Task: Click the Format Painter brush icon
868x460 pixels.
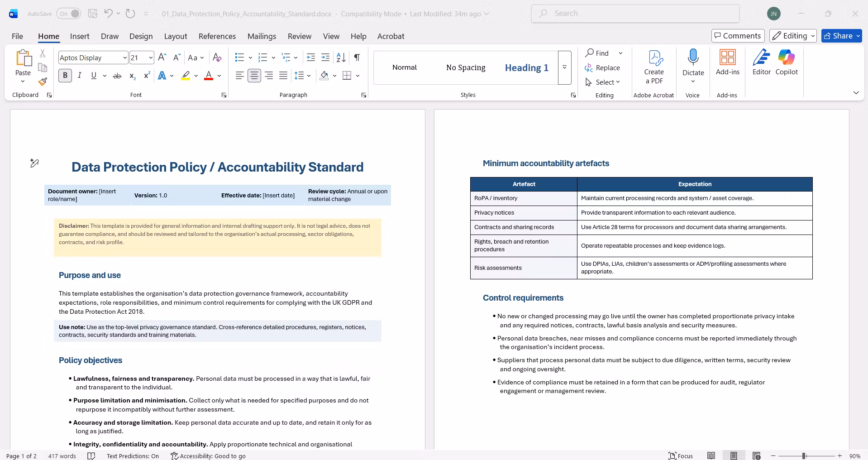Action: pyautogui.click(x=43, y=81)
